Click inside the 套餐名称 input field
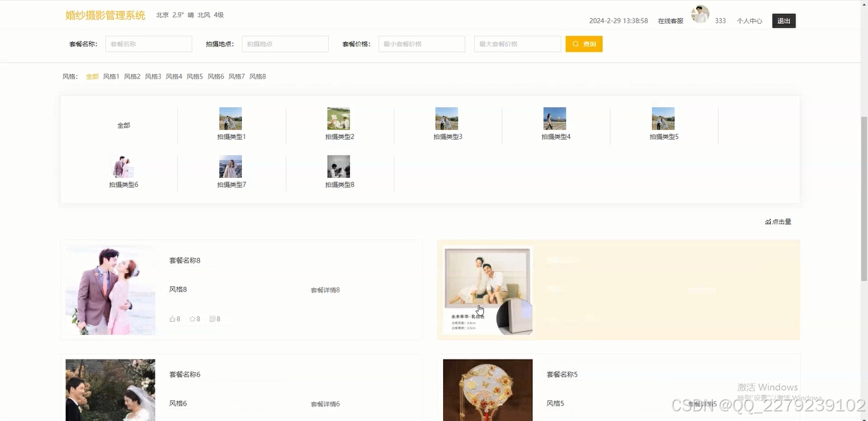Viewport: 868px width, 421px height. (x=148, y=43)
